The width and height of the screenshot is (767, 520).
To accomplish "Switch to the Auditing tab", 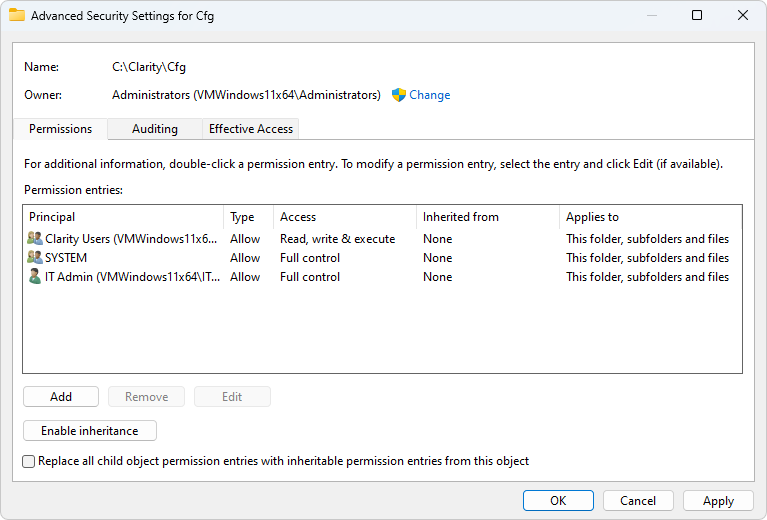I will (155, 129).
